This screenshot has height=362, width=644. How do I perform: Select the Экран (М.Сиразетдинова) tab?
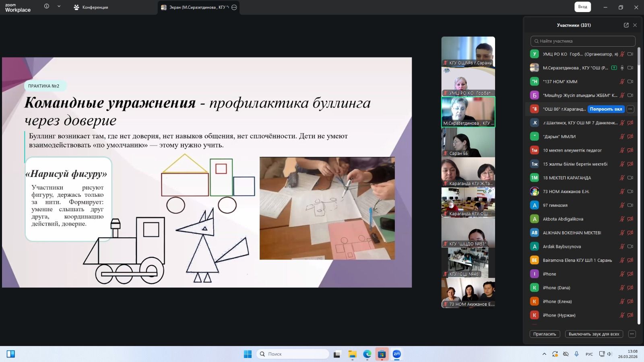(195, 7)
